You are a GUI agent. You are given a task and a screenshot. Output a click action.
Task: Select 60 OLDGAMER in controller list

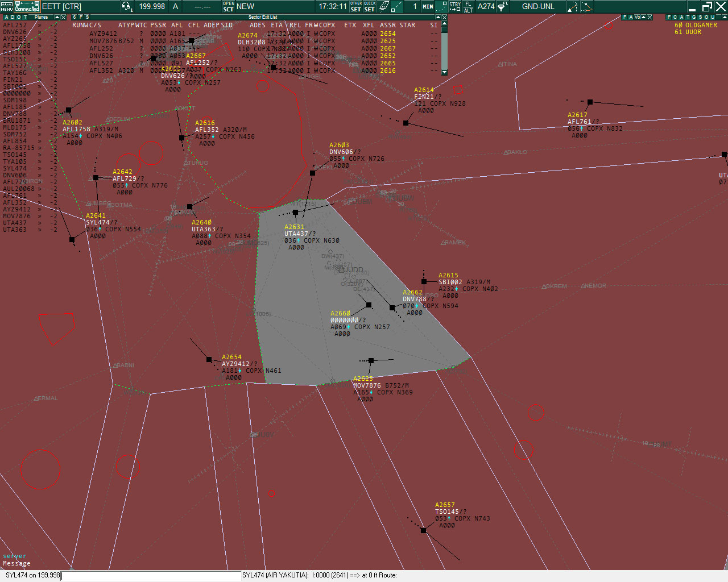pyautogui.click(x=696, y=25)
